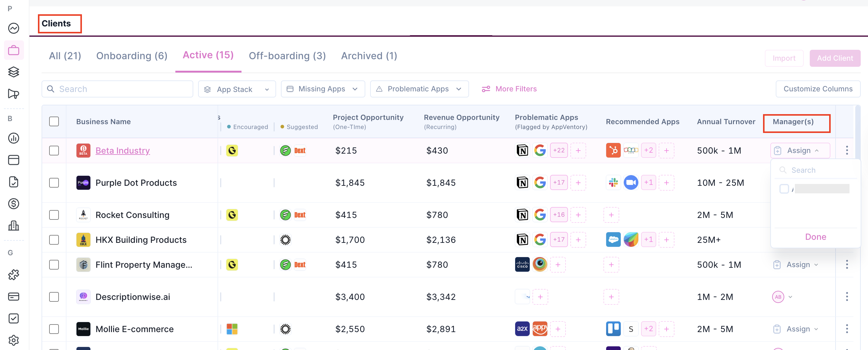Toggle the select-all checkbox in table header
The image size is (868, 350).
pyautogui.click(x=54, y=121)
